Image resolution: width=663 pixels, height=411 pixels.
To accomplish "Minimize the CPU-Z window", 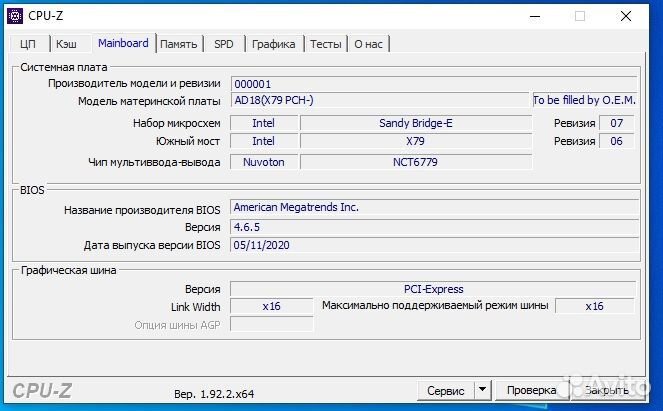I will [535, 16].
